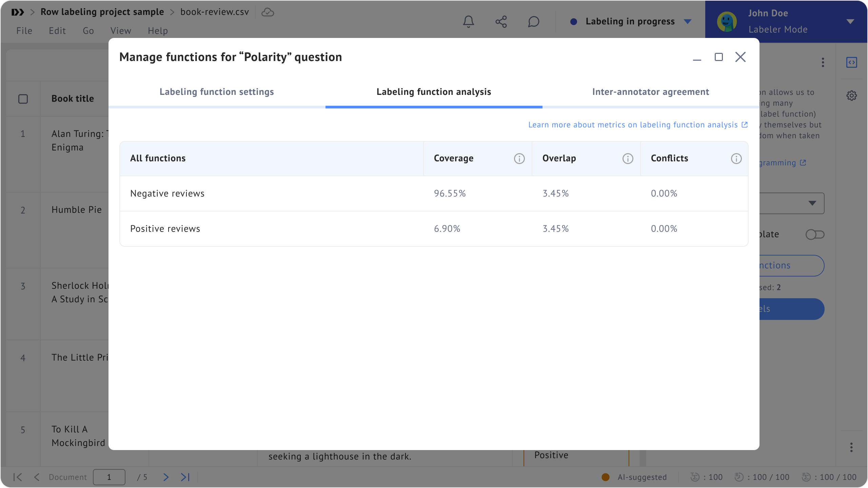The height and width of the screenshot is (488, 868).
Task: Switch to Labeling function settings tab
Action: (x=217, y=92)
